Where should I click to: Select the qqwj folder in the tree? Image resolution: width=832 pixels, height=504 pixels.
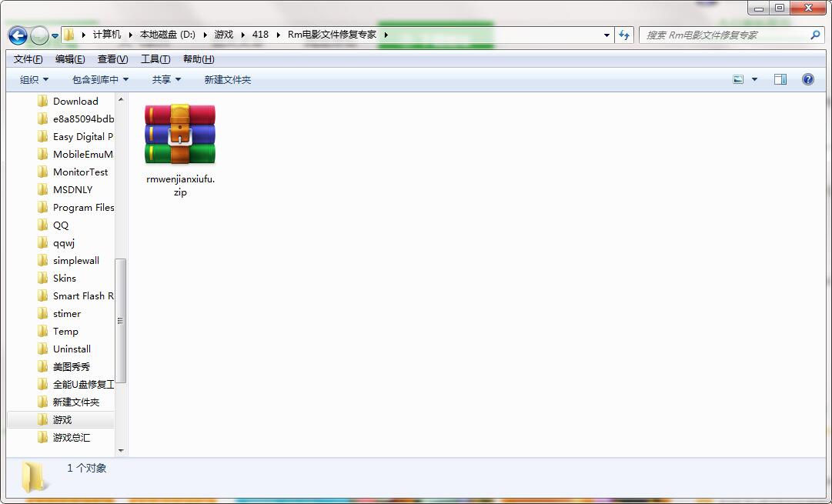point(64,243)
